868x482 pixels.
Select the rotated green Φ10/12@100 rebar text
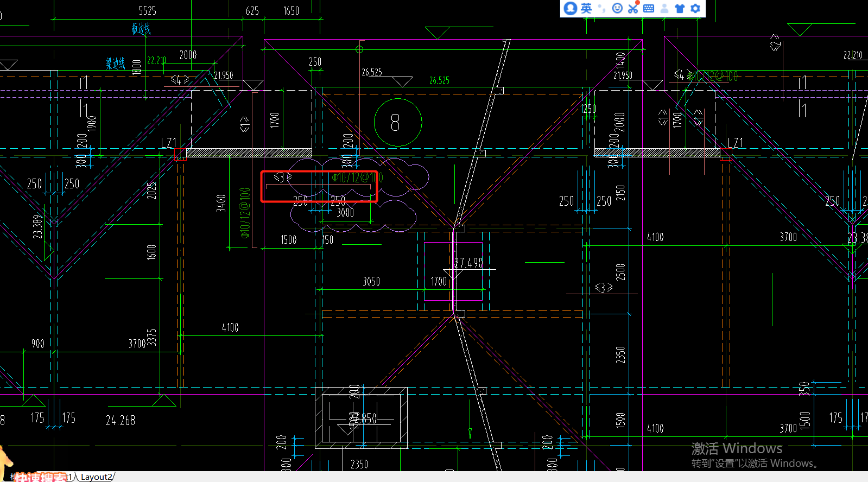[245, 213]
